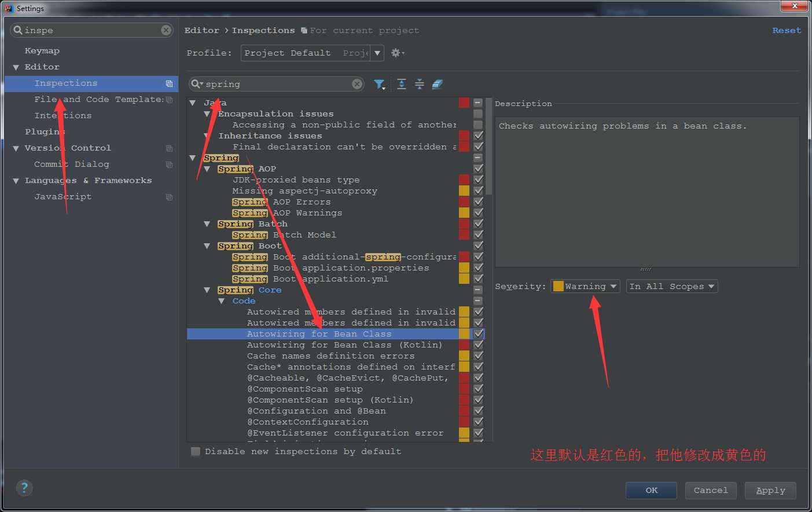Expand all inspection tree nodes
Image resolution: width=812 pixels, height=512 pixels.
click(x=402, y=85)
